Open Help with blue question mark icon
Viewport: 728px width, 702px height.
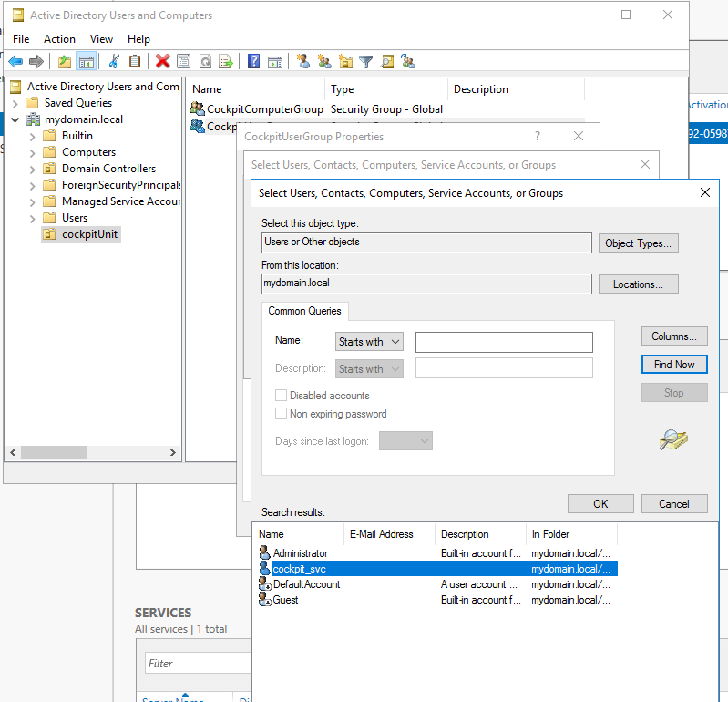[253, 61]
